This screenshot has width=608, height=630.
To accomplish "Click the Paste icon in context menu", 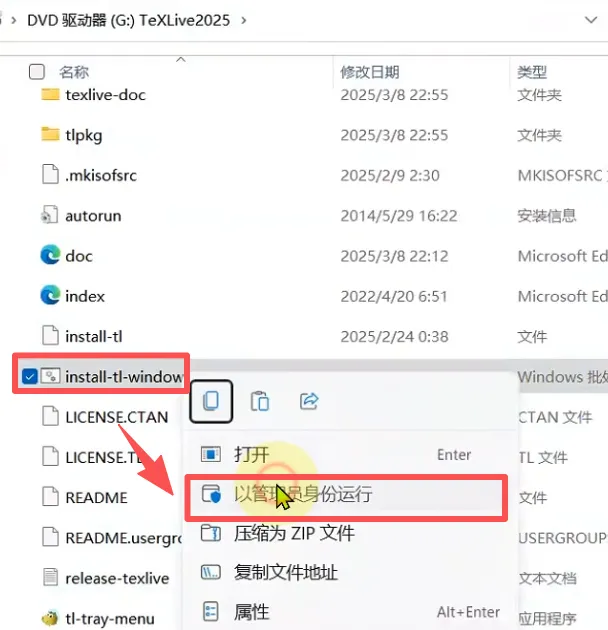I will pyautogui.click(x=260, y=401).
